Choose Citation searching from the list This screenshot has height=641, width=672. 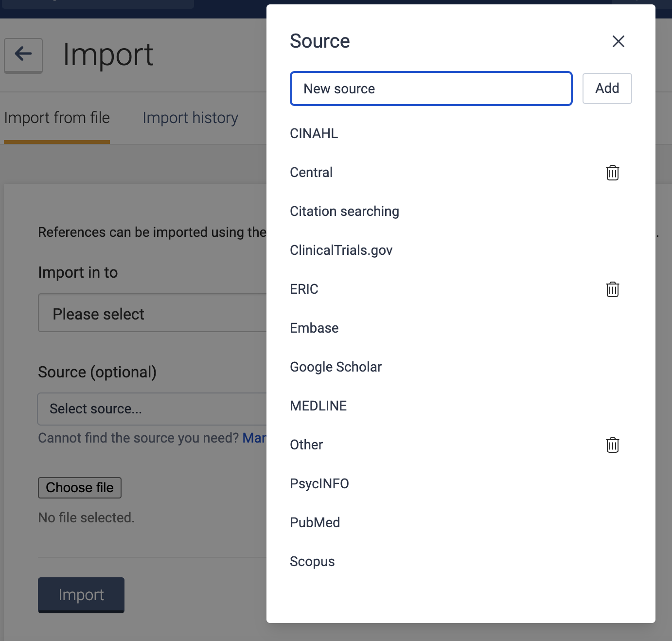coord(344,212)
